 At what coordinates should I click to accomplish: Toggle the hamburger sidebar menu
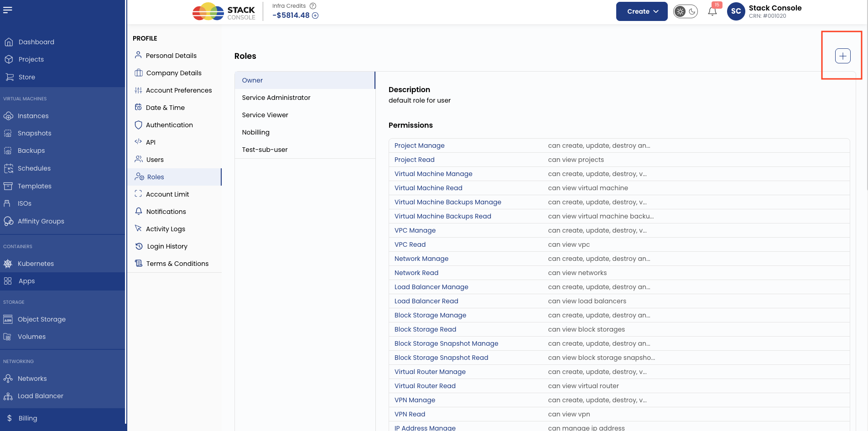point(8,10)
